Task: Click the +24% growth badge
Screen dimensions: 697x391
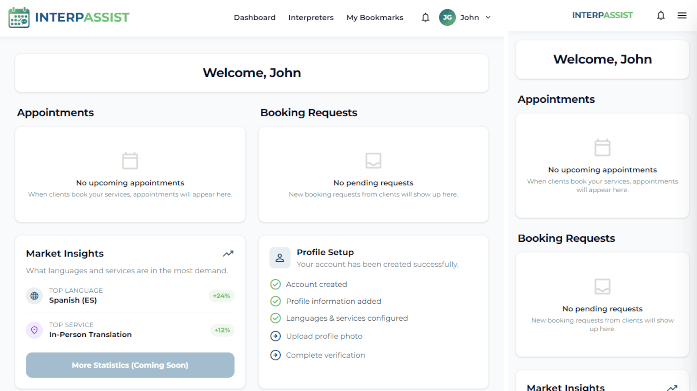Action: 221,295
